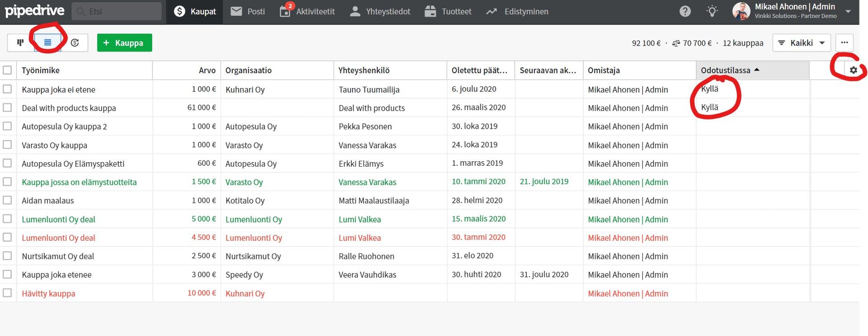Viewport: 868px width, 336px height.
Task: Check the Kauppa joka ei etene row
Action: click(7, 89)
